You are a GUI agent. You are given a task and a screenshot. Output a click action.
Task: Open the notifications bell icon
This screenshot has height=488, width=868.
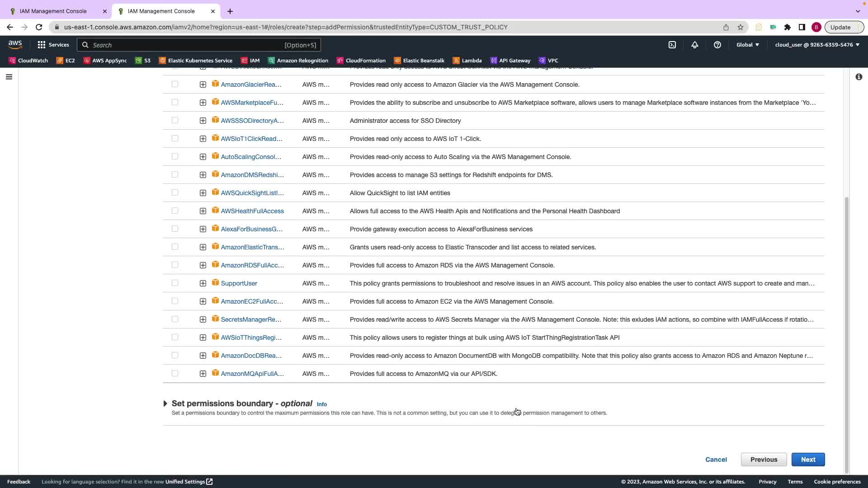(x=695, y=45)
